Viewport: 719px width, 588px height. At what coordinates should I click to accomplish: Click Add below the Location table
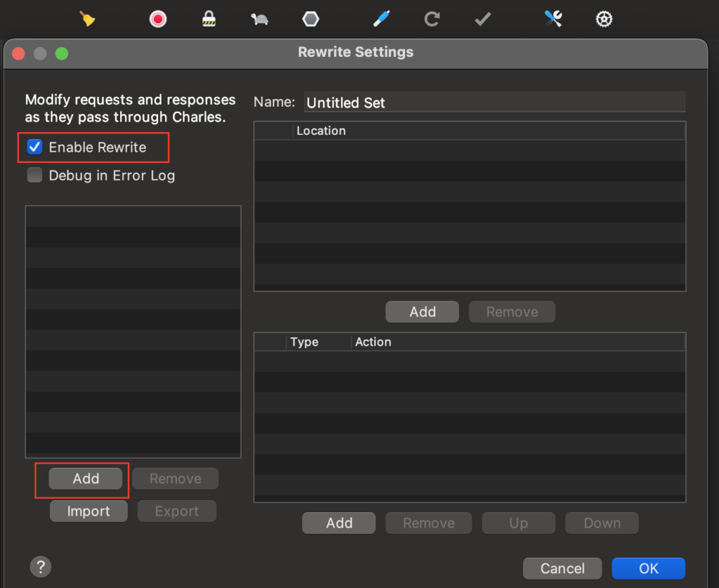422,312
